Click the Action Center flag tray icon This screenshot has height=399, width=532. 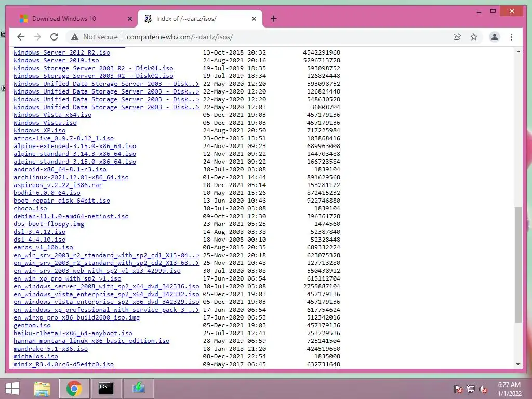click(x=458, y=389)
